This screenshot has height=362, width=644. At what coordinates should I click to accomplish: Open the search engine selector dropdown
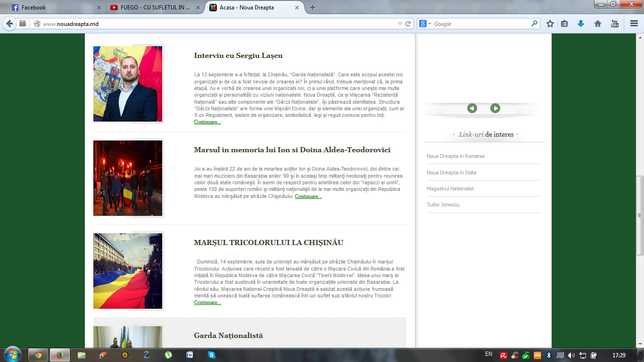pyautogui.click(x=425, y=24)
